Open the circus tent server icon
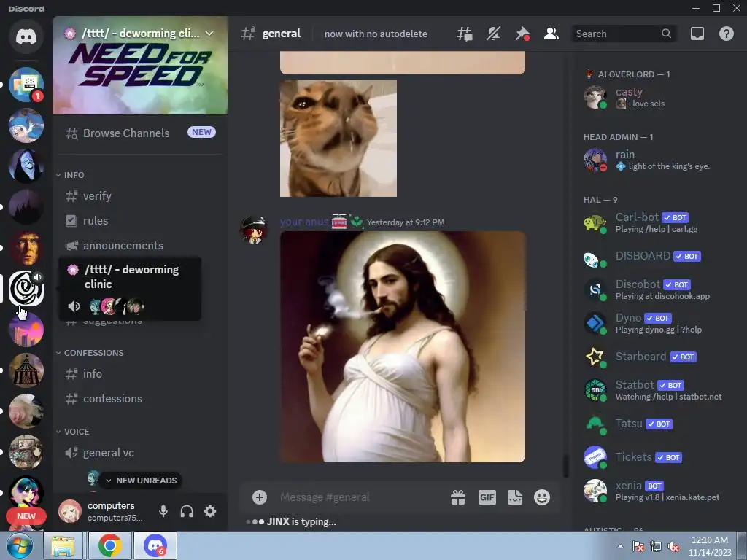Image resolution: width=747 pixels, height=560 pixels. (x=26, y=370)
